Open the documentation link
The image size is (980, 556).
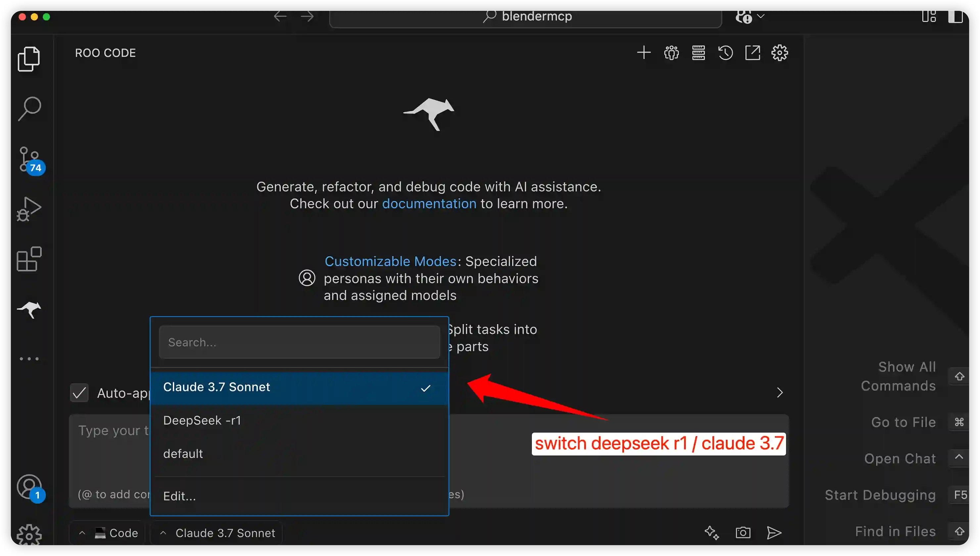tap(429, 203)
